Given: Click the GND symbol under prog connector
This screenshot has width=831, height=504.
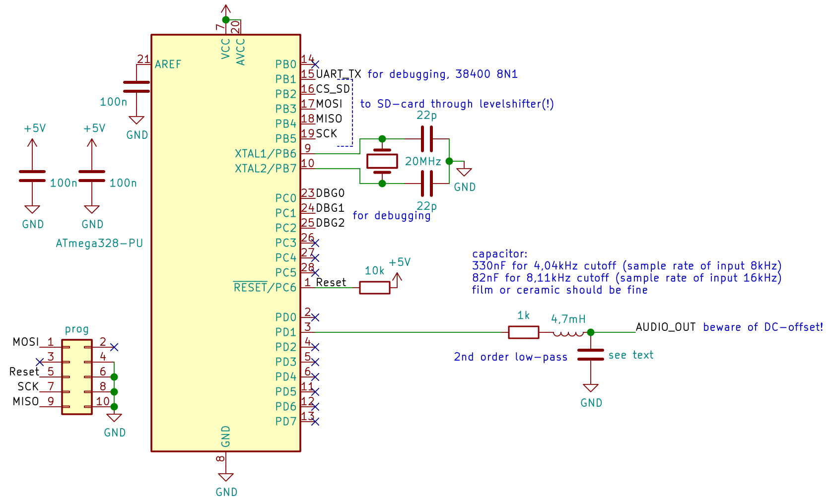Looking at the screenshot, I should click(114, 417).
